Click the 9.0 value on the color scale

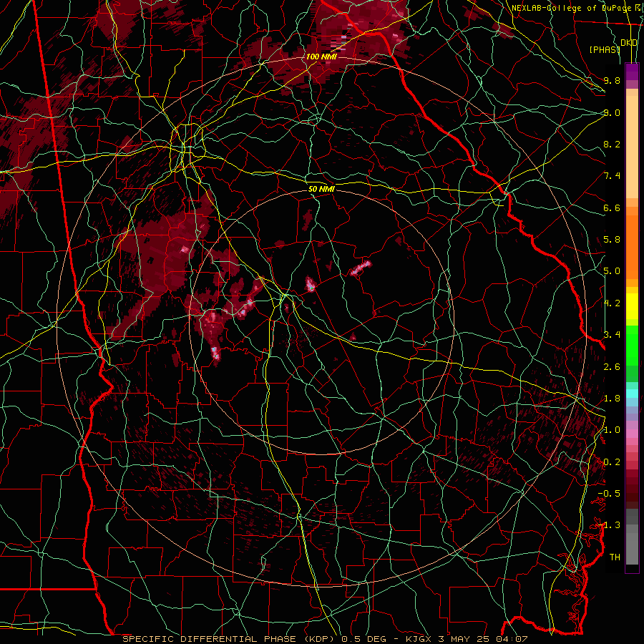point(612,112)
